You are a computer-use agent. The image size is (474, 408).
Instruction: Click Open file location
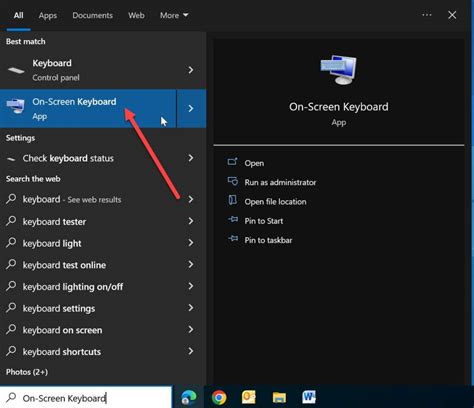pos(275,202)
